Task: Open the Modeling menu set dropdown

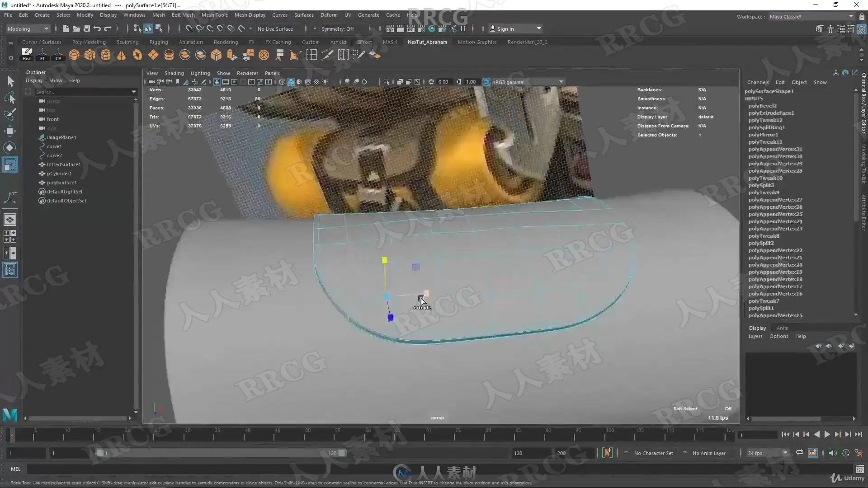Action: [x=28, y=28]
